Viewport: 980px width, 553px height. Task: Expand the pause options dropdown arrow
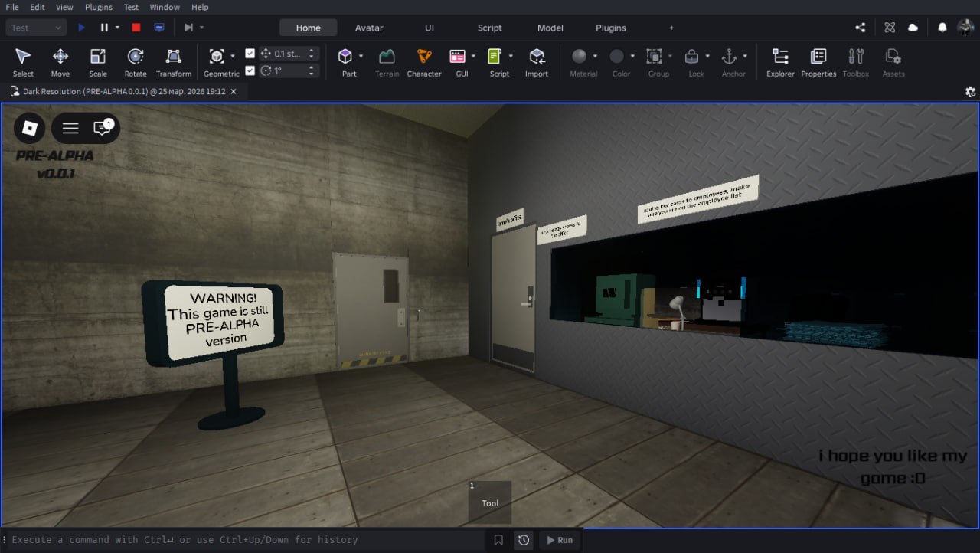coord(117,28)
